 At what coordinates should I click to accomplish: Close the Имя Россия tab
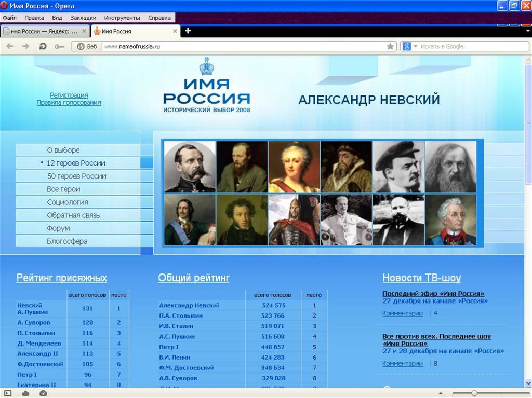[x=175, y=31]
